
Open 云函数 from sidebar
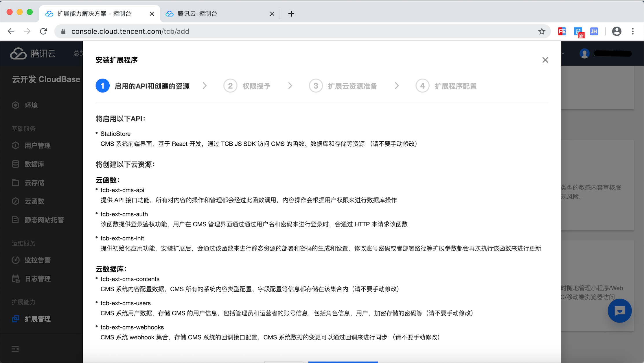(34, 201)
